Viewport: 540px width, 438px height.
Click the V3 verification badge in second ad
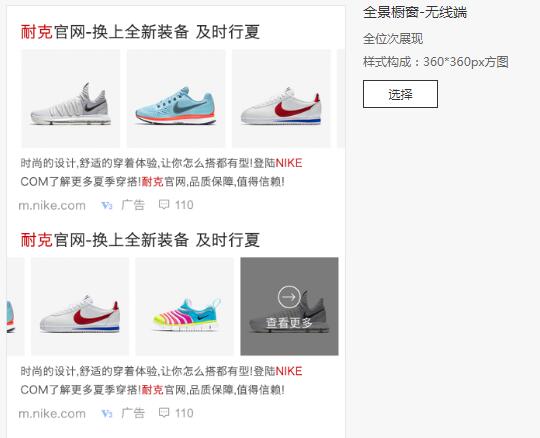(107, 413)
